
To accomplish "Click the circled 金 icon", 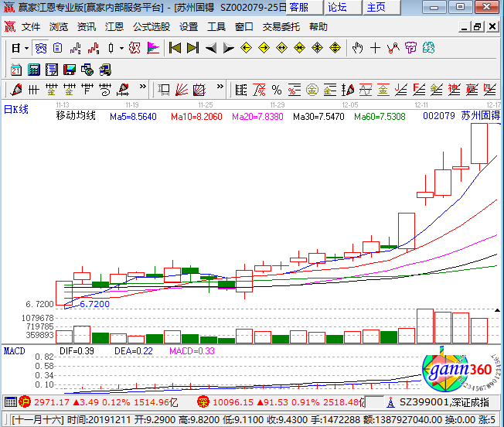I will [312, 90].
